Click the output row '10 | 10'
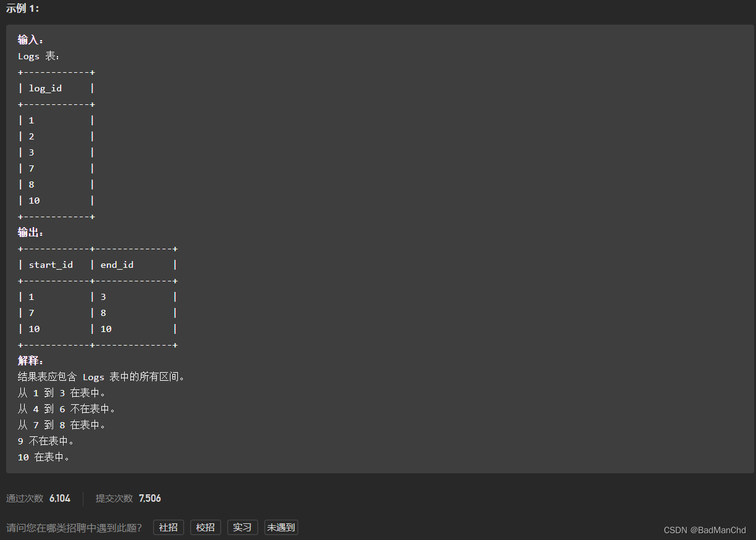The height and width of the screenshot is (540, 756). pyautogui.click(x=98, y=329)
